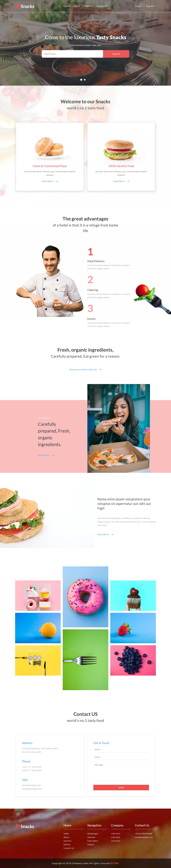Click the Snacks logo in the header
171x868 pixels.
click(x=25, y=6)
